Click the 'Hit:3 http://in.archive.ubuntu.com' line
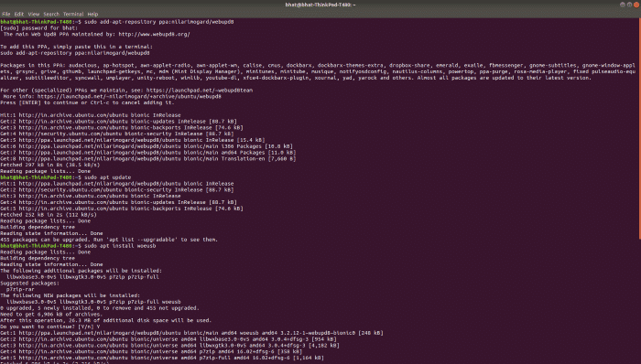 click(91, 196)
